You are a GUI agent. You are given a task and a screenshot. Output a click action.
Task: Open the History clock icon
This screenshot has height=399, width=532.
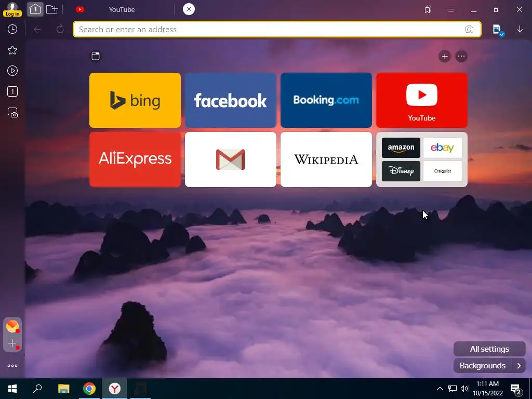(x=12, y=29)
